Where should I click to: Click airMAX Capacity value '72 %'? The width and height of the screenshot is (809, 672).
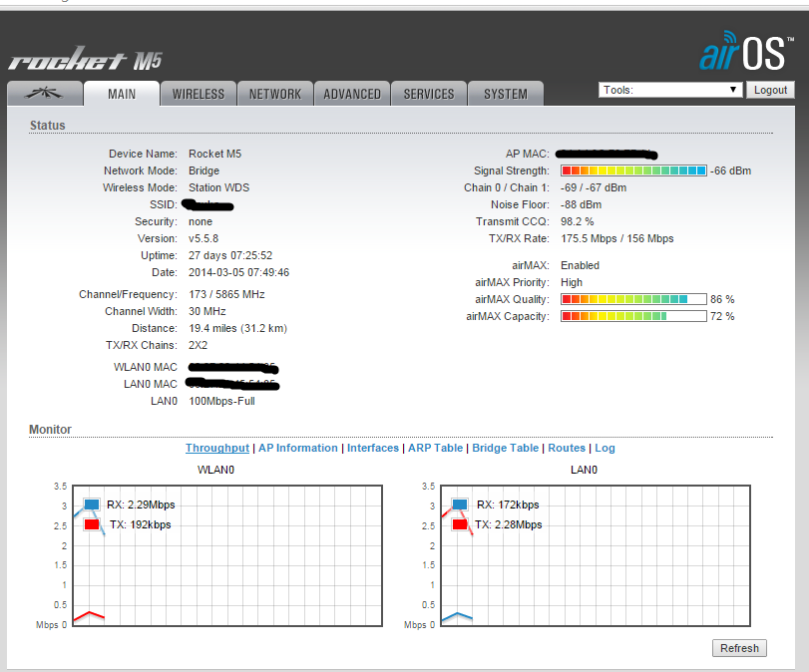click(722, 317)
